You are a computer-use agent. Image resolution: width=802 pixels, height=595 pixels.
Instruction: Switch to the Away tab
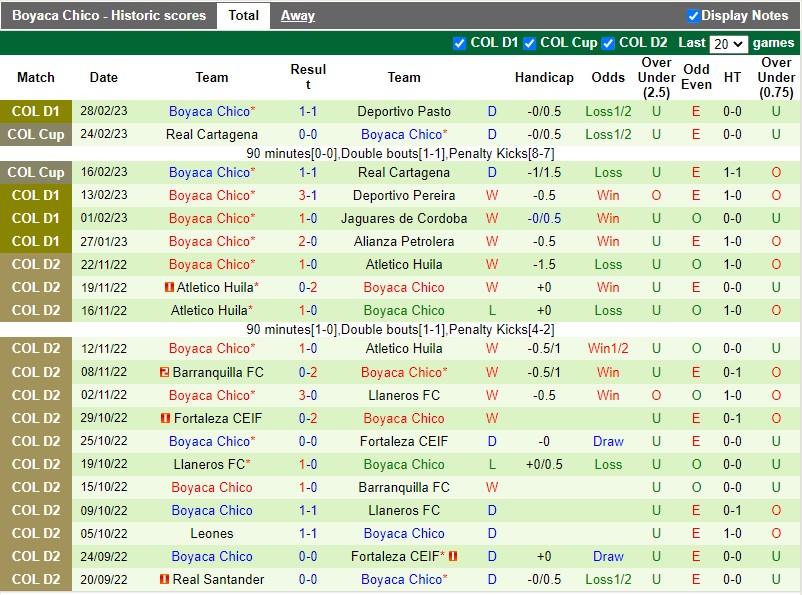297,15
